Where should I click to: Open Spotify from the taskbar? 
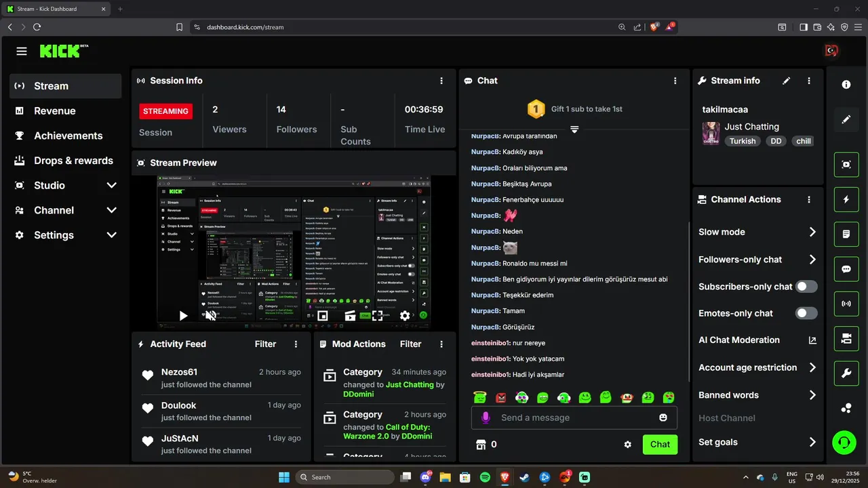[x=485, y=477]
